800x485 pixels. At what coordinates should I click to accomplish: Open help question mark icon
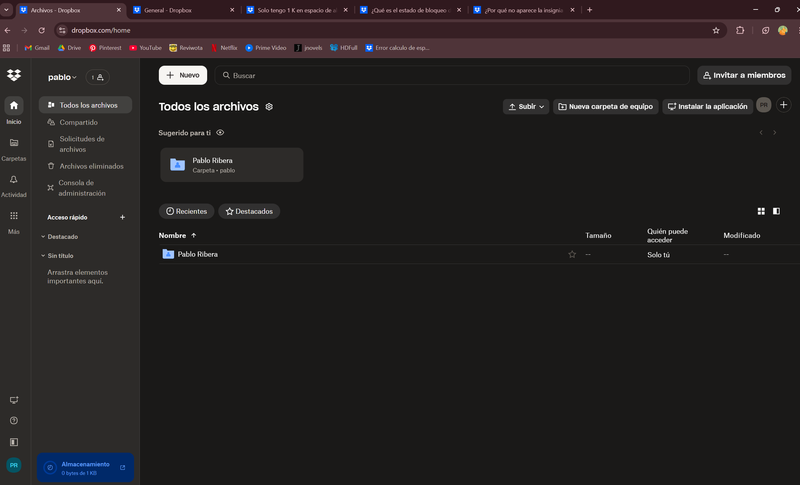(14, 421)
